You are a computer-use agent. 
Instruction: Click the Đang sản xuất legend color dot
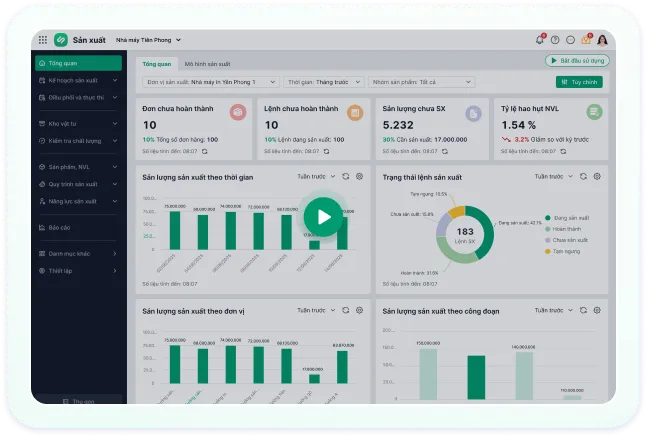pyautogui.click(x=546, y=217)
